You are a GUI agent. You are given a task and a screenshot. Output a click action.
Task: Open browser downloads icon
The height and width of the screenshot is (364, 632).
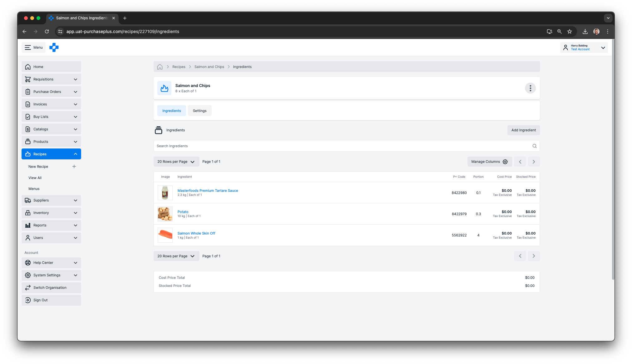(x=585, y=32)
